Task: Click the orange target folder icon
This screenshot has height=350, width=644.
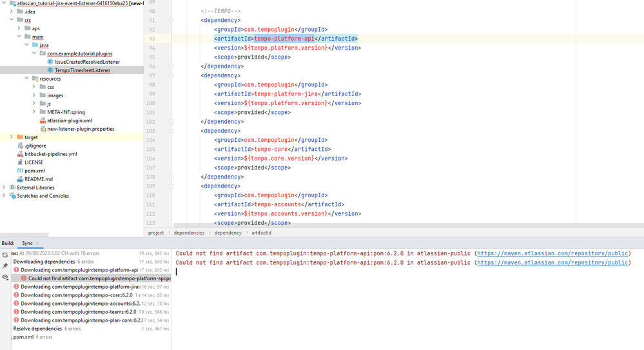Action: point(20,137)
